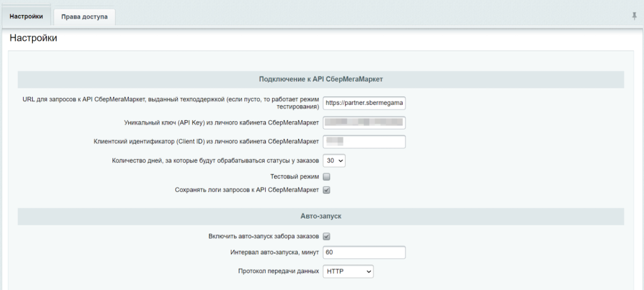
Task: Open the Протокол передачи данных dropdown
Action: pos(348,272)
